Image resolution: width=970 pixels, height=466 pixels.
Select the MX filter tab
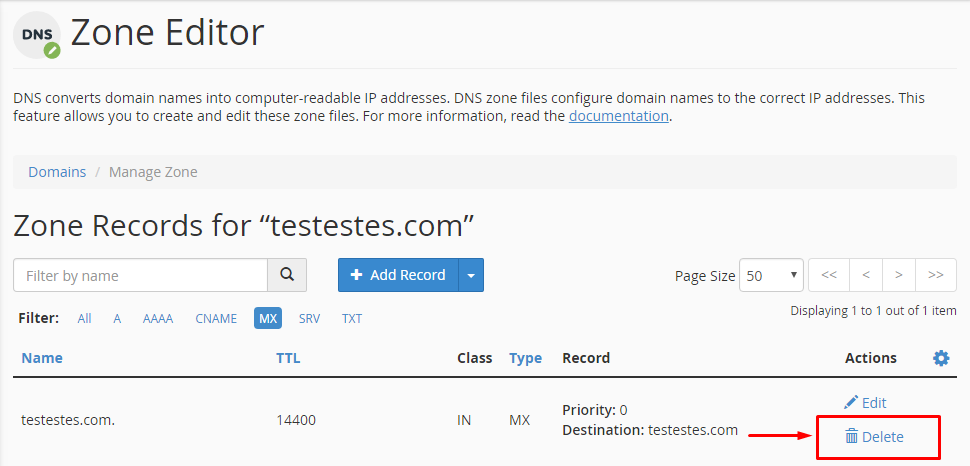click(x=268, y=319)
